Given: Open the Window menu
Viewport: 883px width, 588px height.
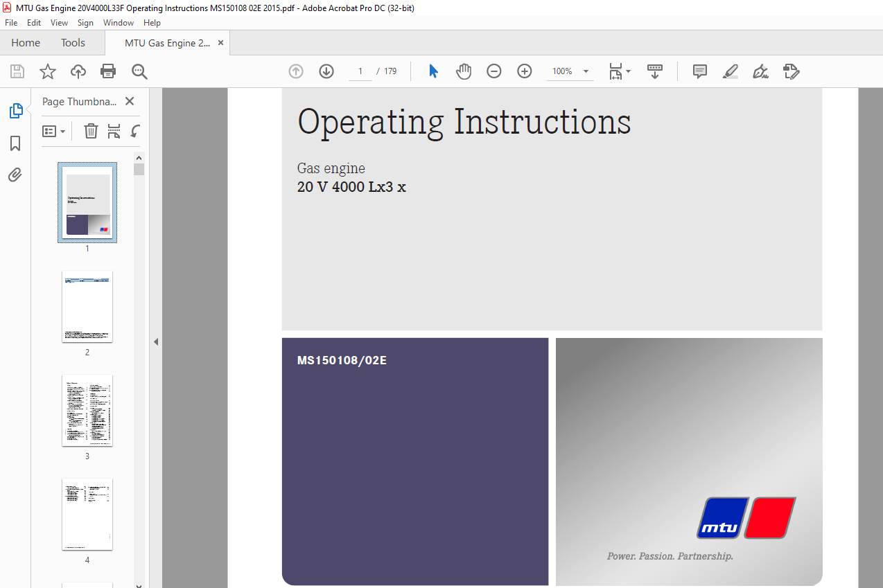Looking at the screenshot, I should click(x=119, y=23).
